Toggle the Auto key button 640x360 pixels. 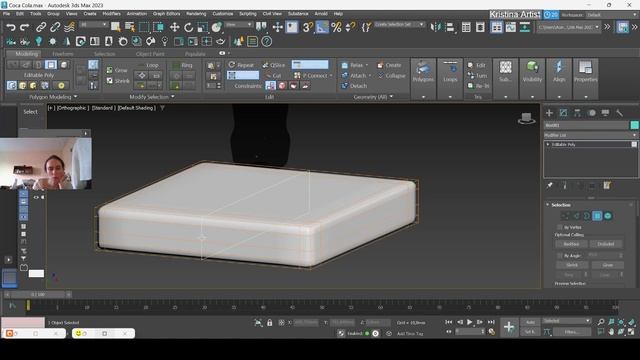click(530, 322)
